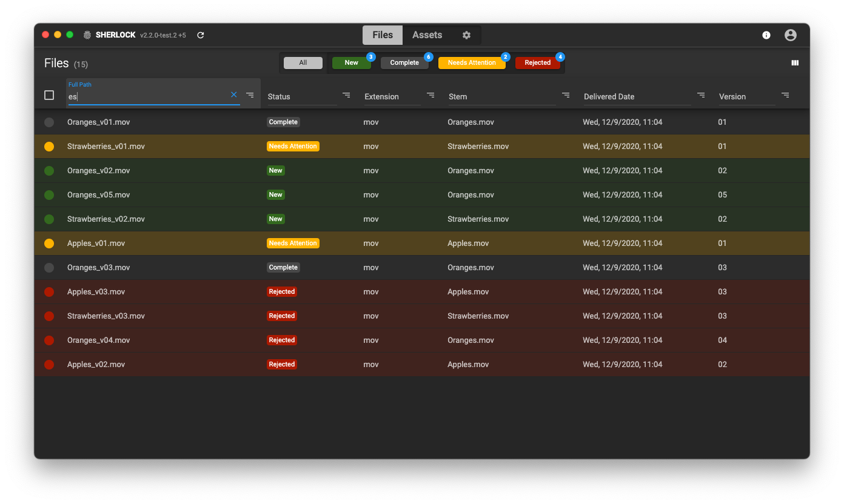Select status dot of Oranges_v01.mov
The width and height of the screenshot is (844, 504).
click(x=49, y=122)
